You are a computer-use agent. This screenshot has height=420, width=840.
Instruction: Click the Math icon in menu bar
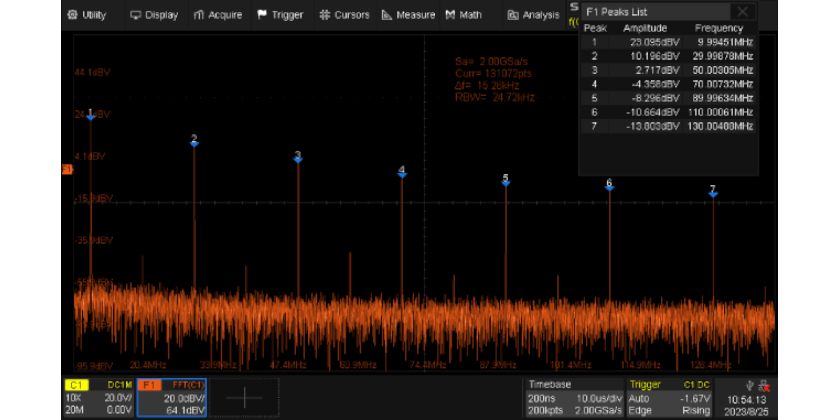pyautogui.click(x=451, y=15)
